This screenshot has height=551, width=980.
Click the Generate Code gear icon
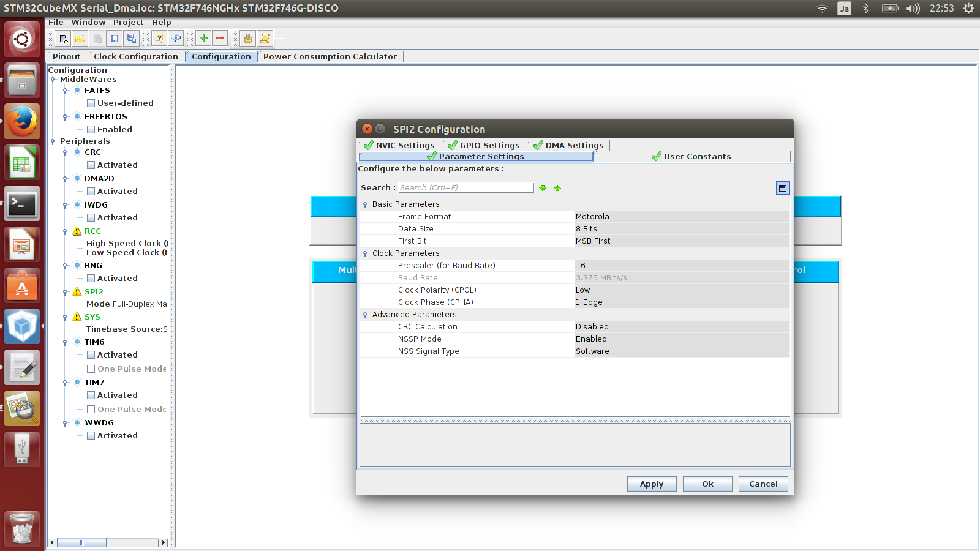click(x=247, y=39)
